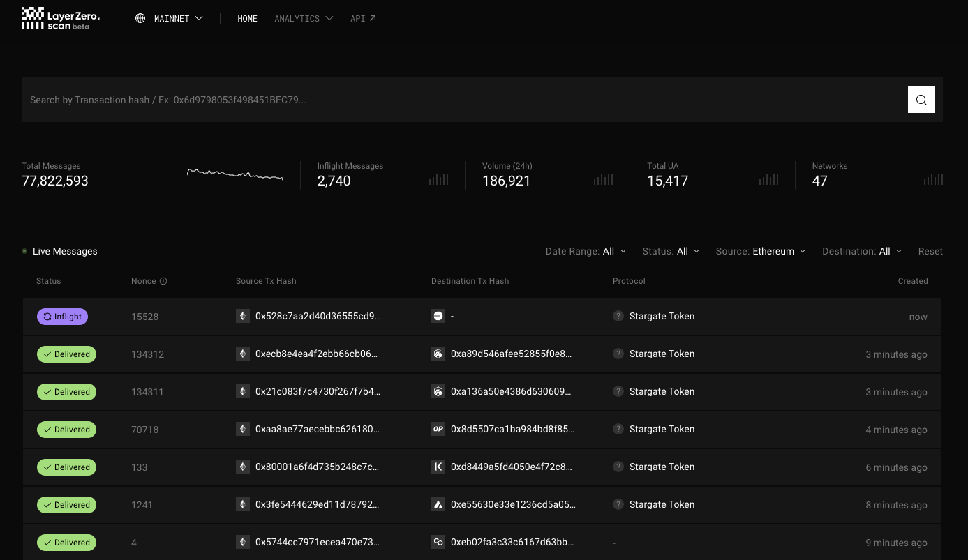Click the nonce column info icon
The height and width of the screenshot is (560, 968).
coord(163,281)
